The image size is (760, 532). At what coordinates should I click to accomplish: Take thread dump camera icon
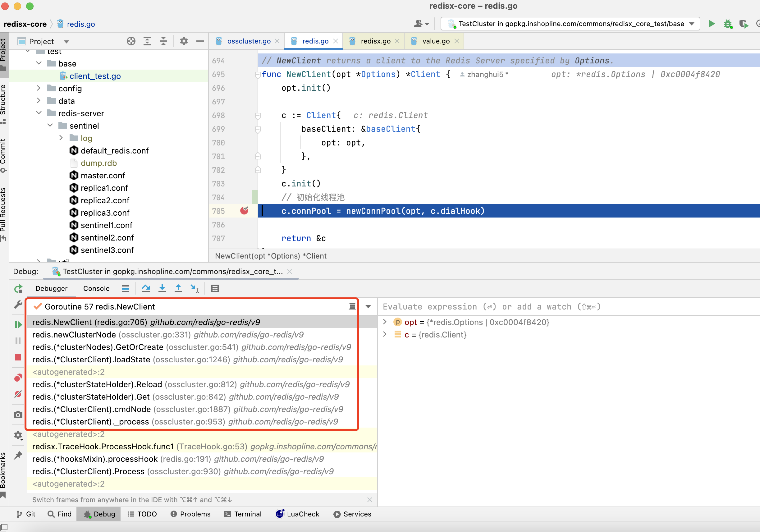pyautogui.click(x=18, y=415)
